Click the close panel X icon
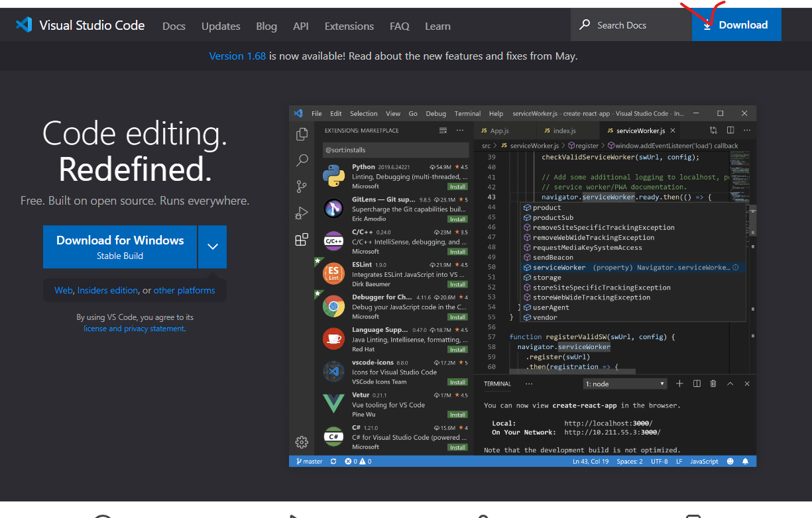 click(x=747, y=384)
